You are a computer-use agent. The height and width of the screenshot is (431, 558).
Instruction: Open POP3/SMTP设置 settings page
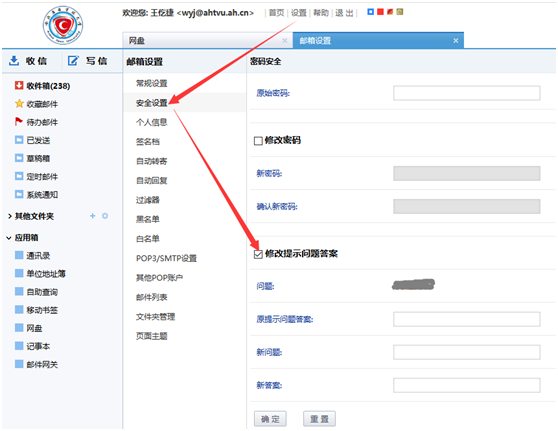tap(166, 258)
